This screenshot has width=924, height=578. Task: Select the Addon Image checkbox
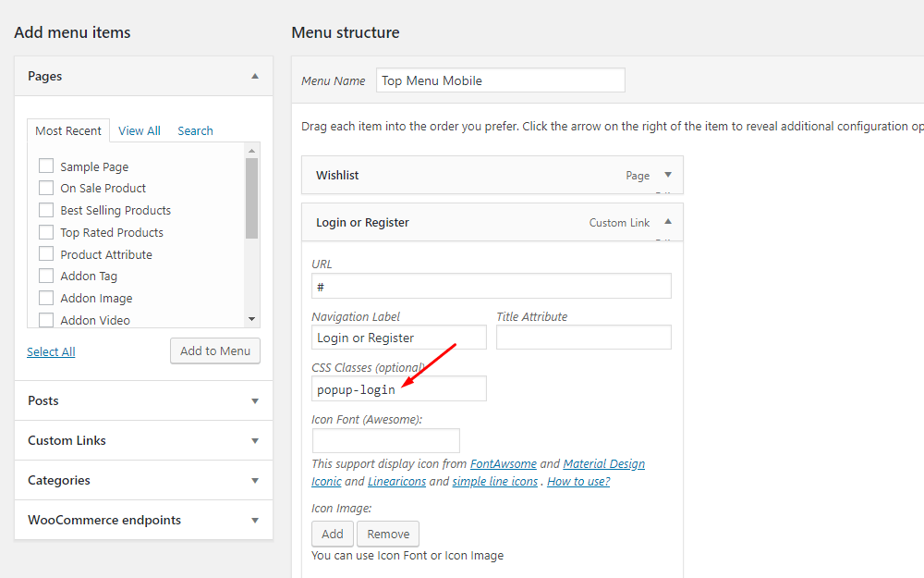[x=46, y=298]
